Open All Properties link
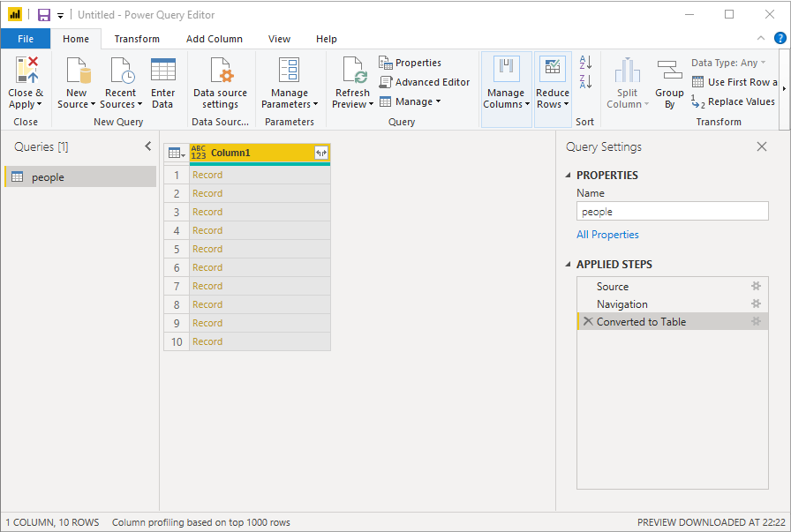Screen dimensions: 791x532 pos(607,235)
